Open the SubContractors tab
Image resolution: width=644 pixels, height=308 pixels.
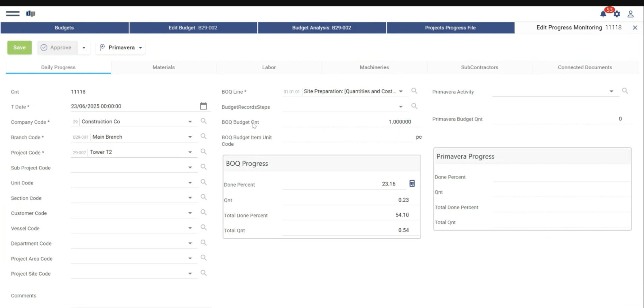[x=479, y=67]
